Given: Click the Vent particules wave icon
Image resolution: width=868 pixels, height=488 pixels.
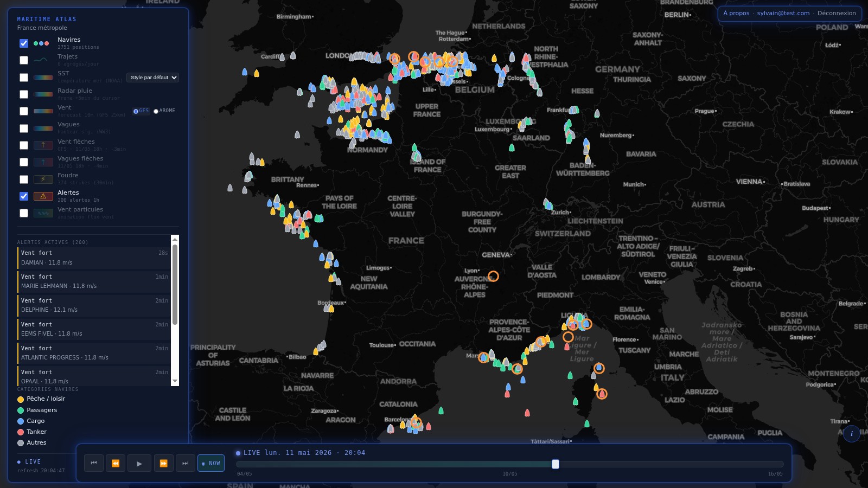Looking at the screenshot, I should [43, 213].
